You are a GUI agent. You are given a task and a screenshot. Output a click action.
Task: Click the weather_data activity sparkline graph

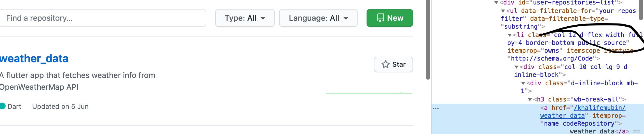click(369, 93)
